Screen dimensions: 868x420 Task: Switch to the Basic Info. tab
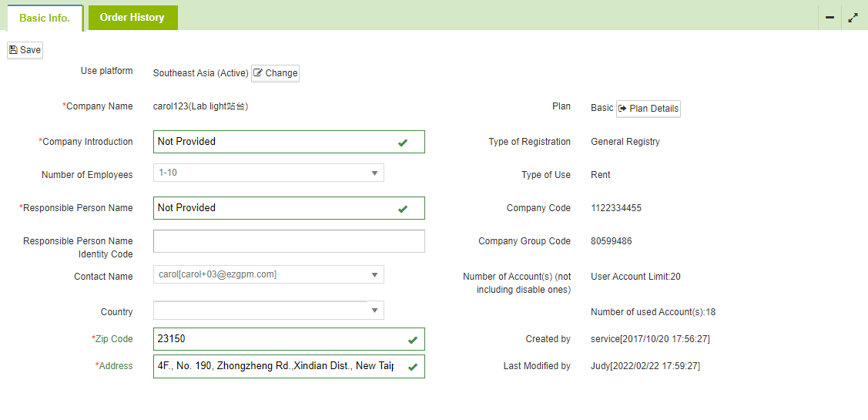click(x=45, y=18)
